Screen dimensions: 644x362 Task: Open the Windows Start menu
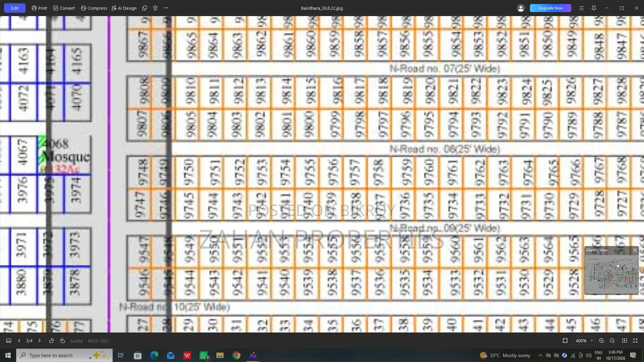point(8,355)
